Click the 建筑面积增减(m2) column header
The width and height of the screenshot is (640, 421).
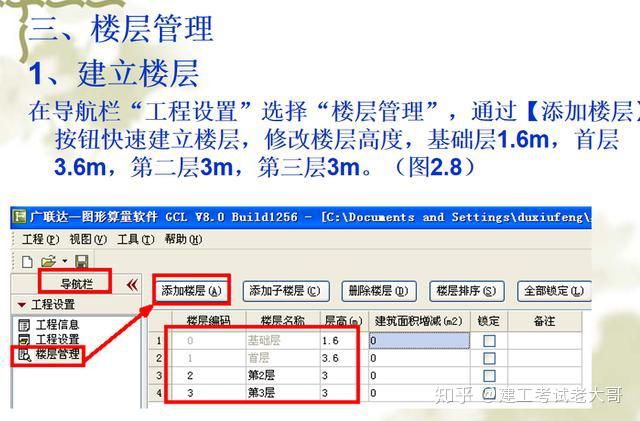tap(419, 321)
